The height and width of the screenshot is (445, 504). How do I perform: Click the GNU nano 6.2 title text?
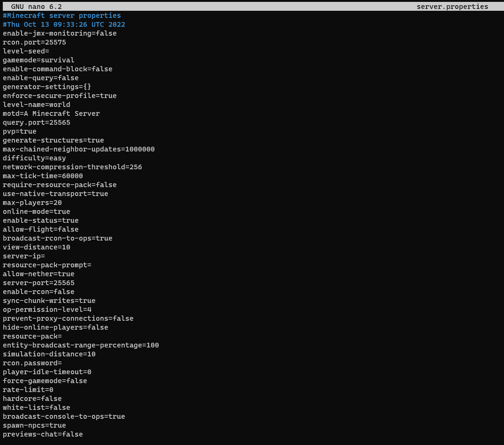point(36,7)
